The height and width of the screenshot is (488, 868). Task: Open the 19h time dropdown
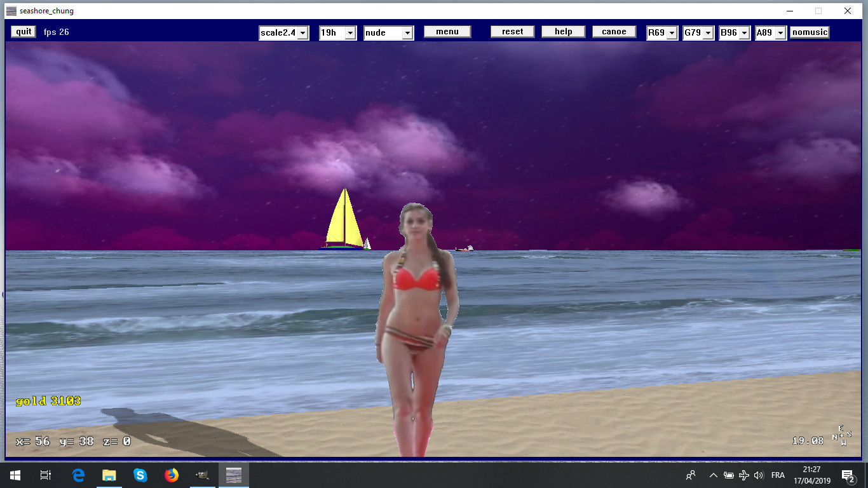coord(338,33)
